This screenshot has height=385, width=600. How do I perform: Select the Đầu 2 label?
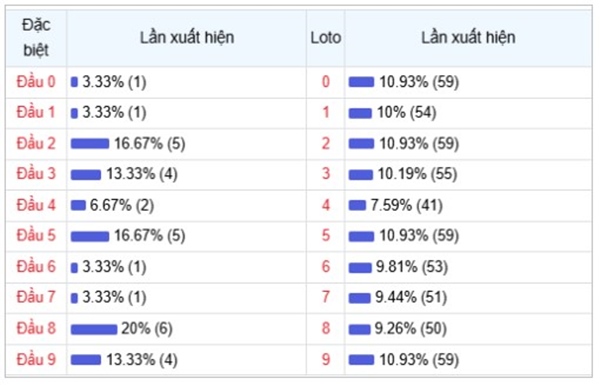tap(36, 144)
